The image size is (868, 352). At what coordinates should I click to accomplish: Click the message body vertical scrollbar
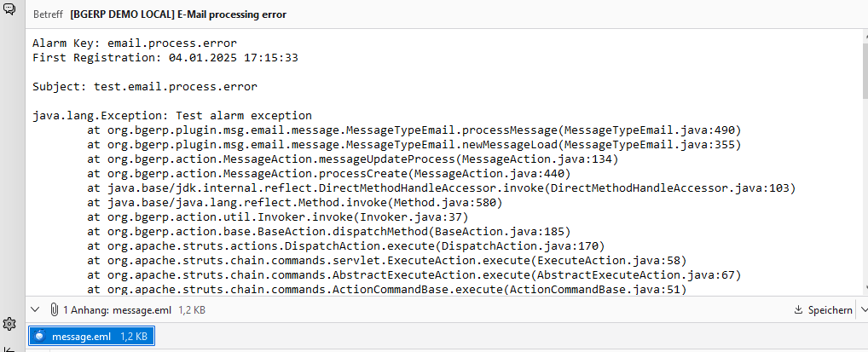coord(862,162)
